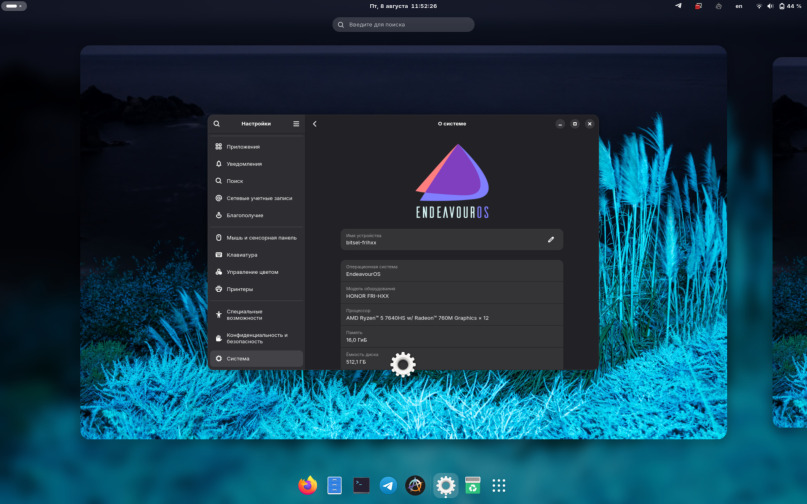Open system menu with battery indicator
Viewport: 807px width, 504px height.
tap(783, 6)
